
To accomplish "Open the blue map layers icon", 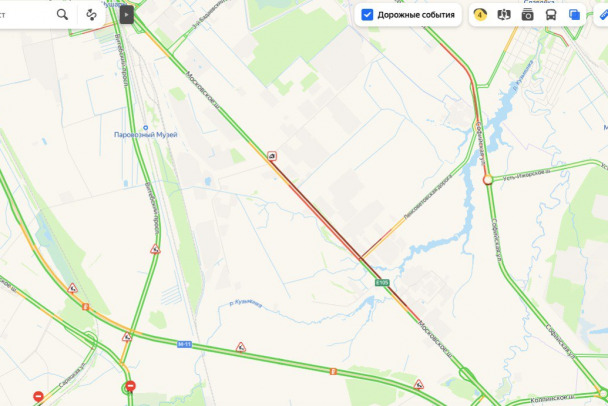I will point(574,15).
